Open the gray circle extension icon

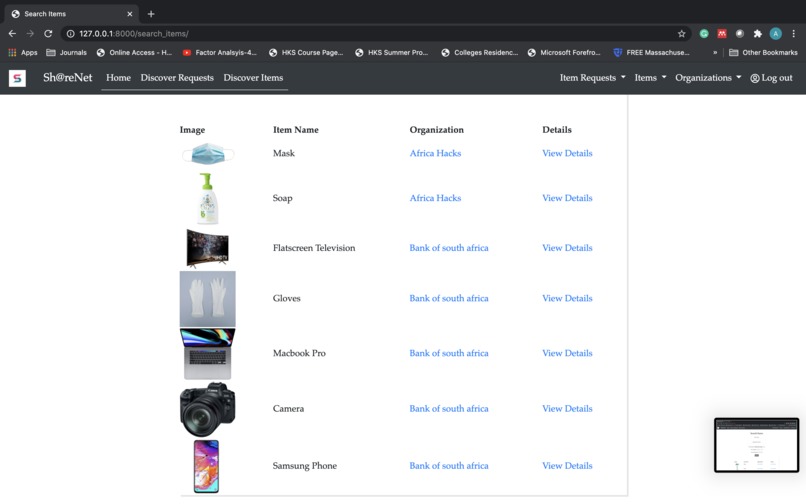point(740,33)
